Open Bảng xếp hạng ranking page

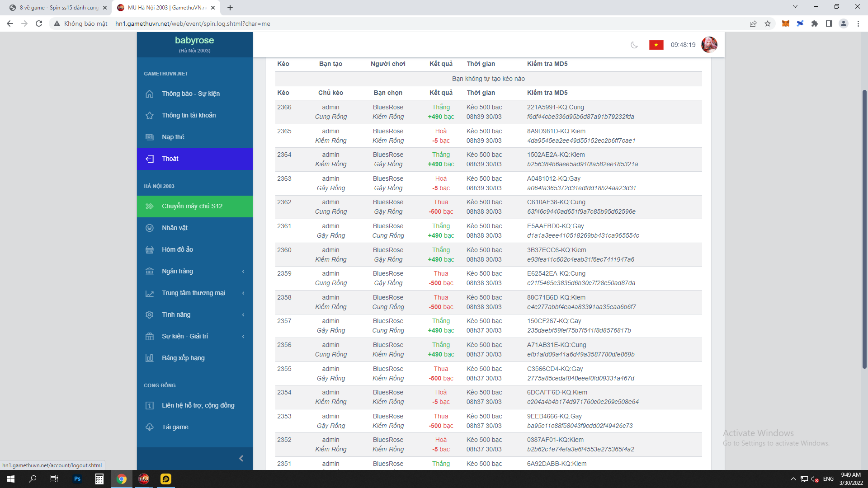[x=183, y=358]
